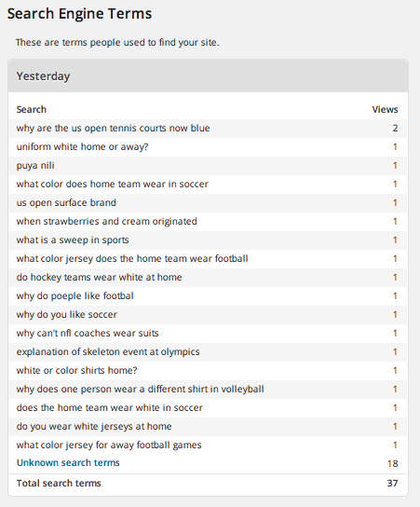Click the 'why do poeple like footbal' term
The height and width of the screenshot is (507, 420).
pyautogui.click(x=75, y=295)
